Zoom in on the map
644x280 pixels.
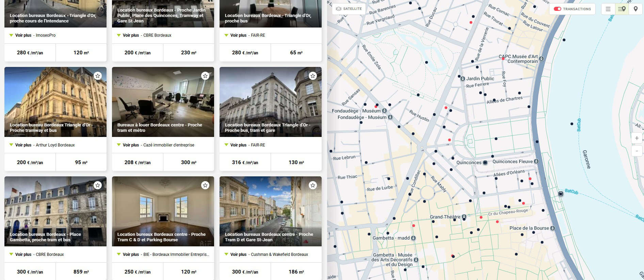(637, 138)
